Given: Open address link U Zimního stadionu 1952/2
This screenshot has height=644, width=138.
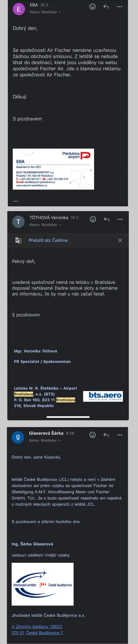Looking at the screenshot, I should [x=37, y=626].
